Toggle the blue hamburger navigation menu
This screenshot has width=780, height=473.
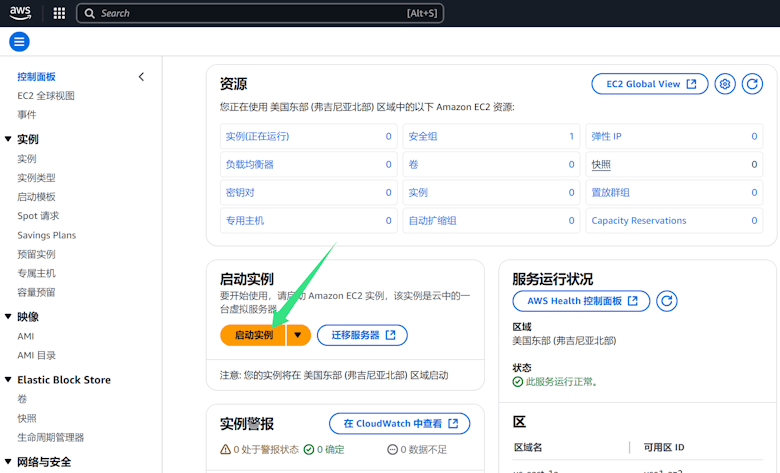(19, 42)
